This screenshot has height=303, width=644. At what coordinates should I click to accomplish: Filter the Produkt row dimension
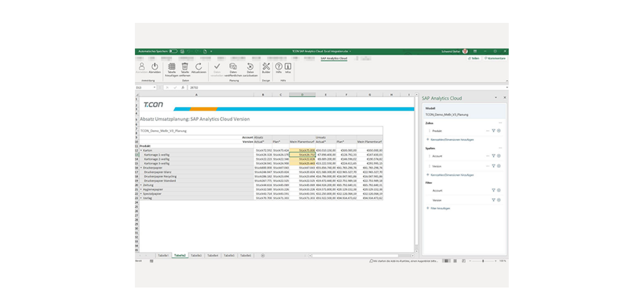[x=493, y=131]
